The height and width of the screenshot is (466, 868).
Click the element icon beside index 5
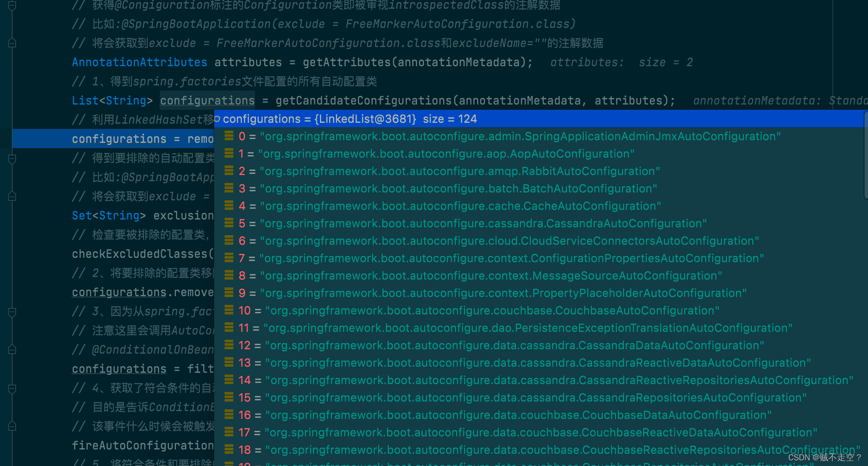[229, 223]
